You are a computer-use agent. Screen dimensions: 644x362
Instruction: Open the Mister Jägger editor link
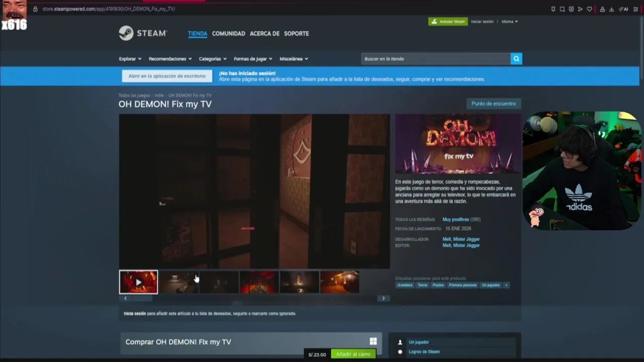pos(466,245)
